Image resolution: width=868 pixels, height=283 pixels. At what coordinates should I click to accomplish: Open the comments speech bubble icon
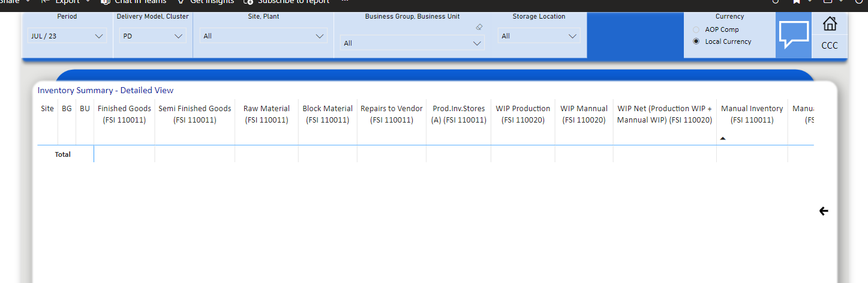coord(794,35)
